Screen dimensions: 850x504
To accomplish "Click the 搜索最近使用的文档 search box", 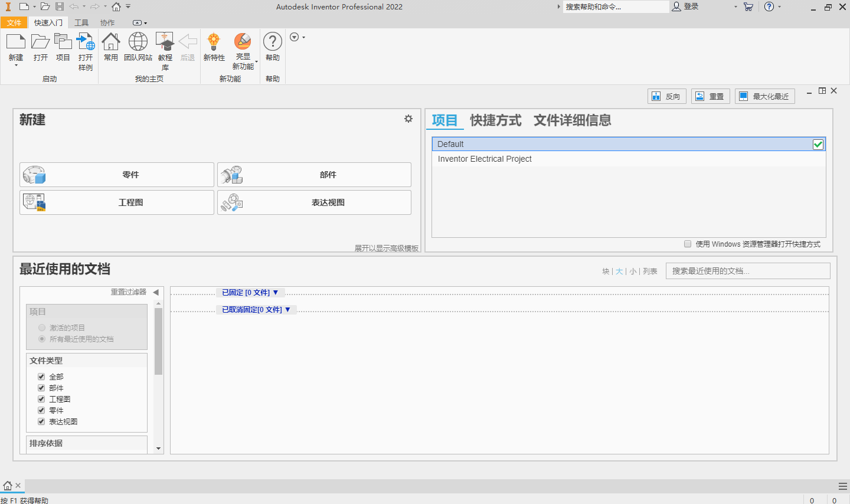I will point(747,271).
